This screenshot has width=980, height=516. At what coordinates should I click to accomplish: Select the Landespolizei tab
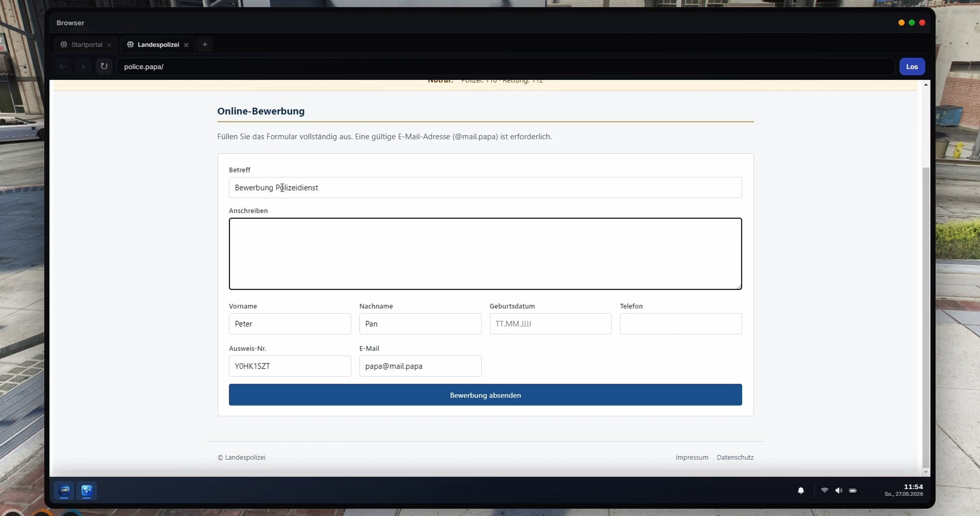coord(158,45)
